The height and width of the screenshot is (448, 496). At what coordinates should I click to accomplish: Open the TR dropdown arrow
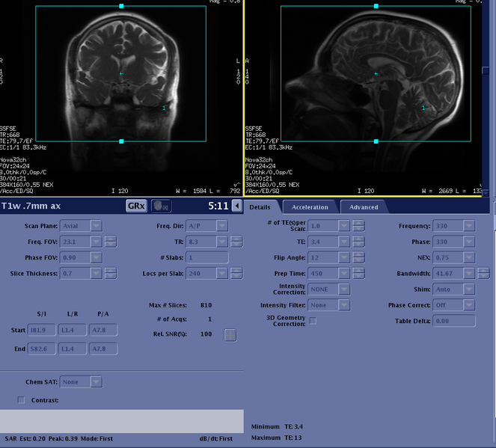(x=222, y=242)
